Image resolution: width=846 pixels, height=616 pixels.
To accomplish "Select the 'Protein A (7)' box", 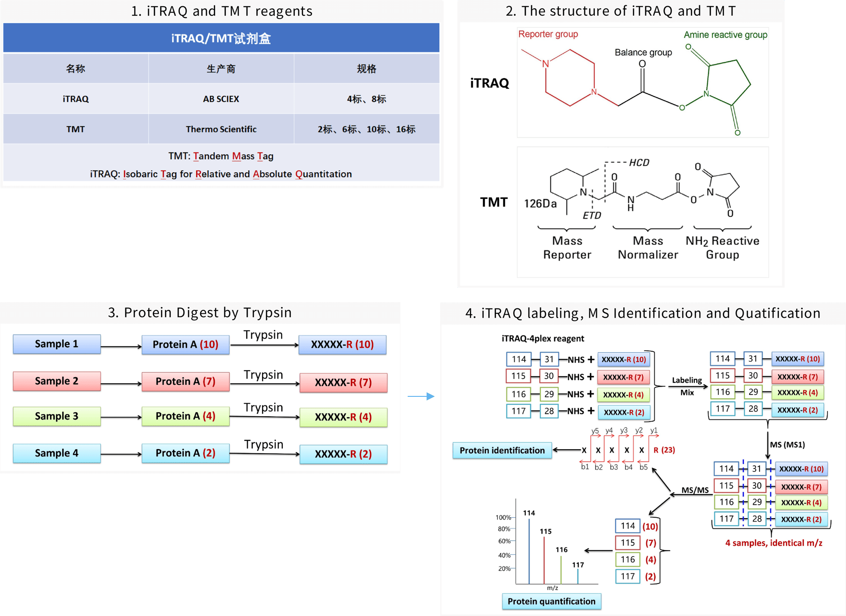I will click(x=185, y=382).
